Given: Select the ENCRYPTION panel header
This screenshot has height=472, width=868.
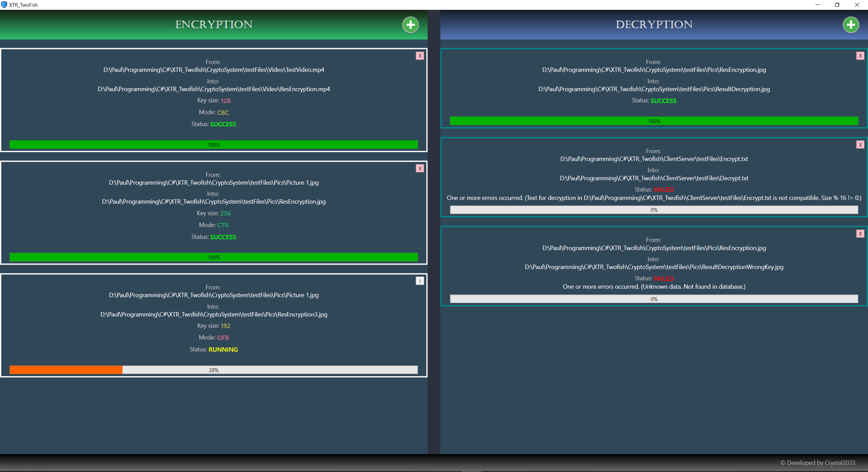Looking at the screenshot, I should coord(214,24).
